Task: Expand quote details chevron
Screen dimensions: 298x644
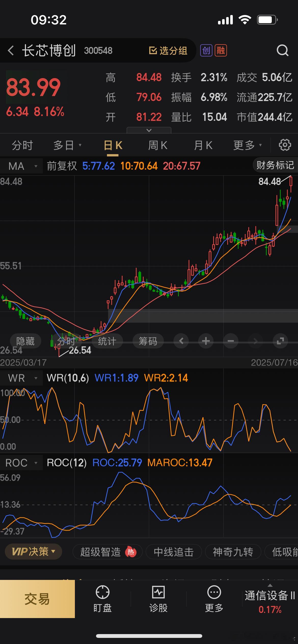Action: coord(149,130)
